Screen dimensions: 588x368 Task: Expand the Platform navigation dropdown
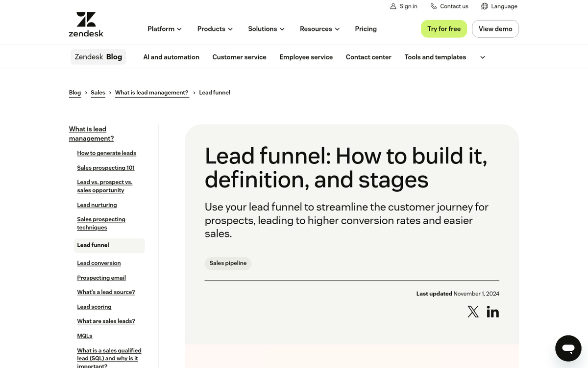164,29
